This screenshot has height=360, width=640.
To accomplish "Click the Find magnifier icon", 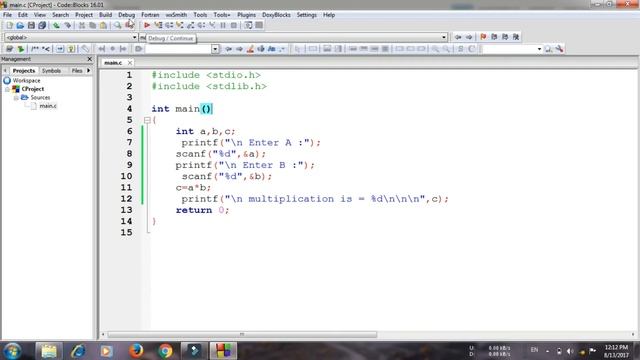I will (x=118, y=25).
